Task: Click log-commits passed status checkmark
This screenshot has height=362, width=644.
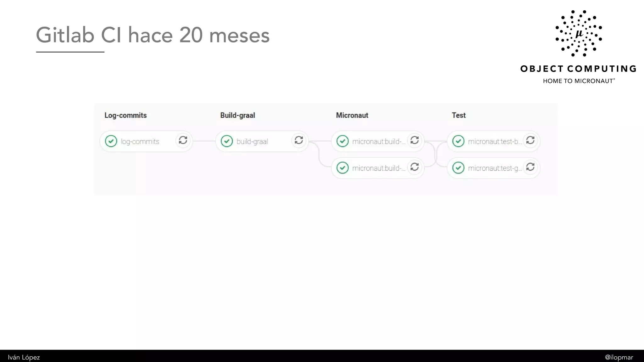Action: (111, 141)
